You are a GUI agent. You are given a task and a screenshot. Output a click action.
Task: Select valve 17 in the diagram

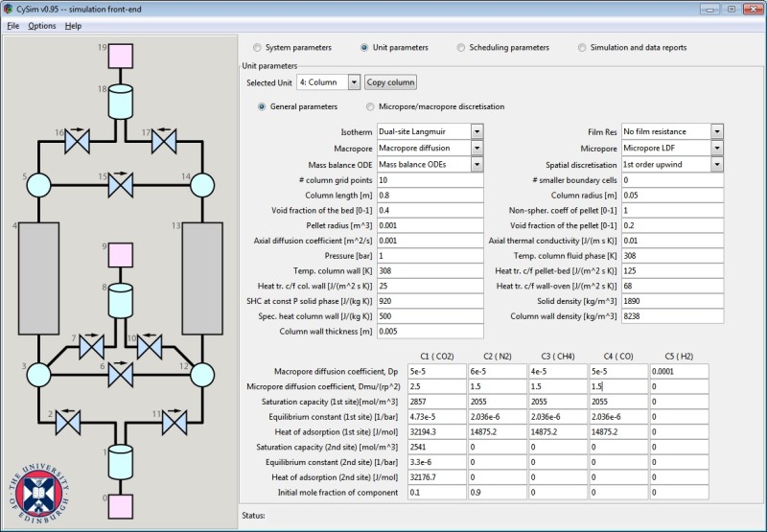pyautogui.click(x=168, y=143)
